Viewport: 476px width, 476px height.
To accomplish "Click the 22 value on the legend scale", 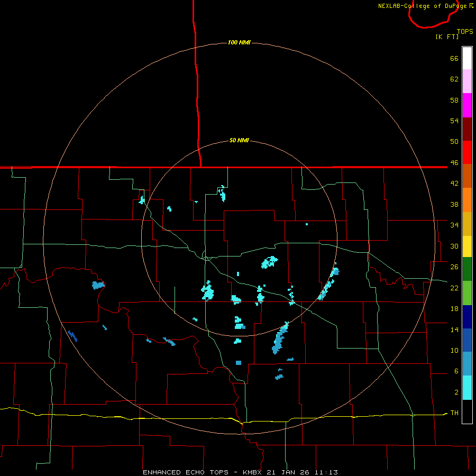I will click(x=454, y=288).
